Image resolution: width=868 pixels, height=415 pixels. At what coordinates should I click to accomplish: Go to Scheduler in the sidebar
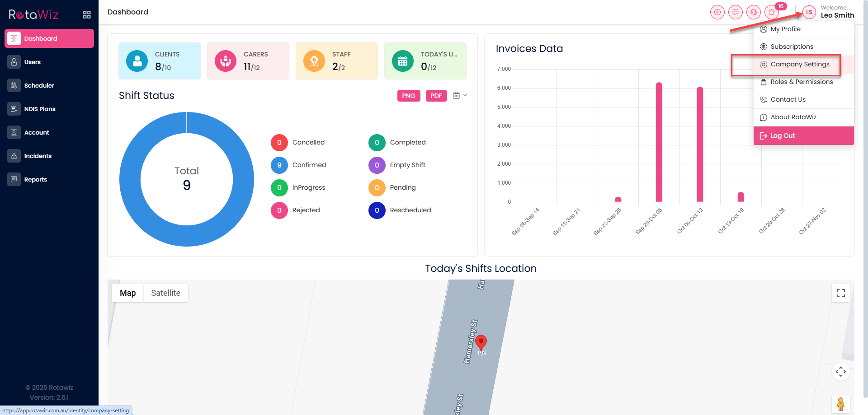(39, 86)
